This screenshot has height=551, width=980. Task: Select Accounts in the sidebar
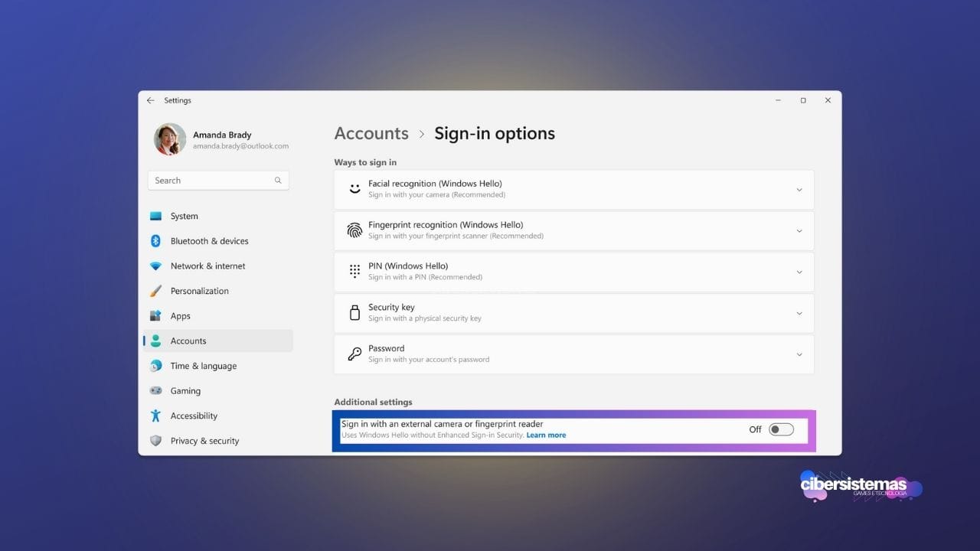(188, 341)
